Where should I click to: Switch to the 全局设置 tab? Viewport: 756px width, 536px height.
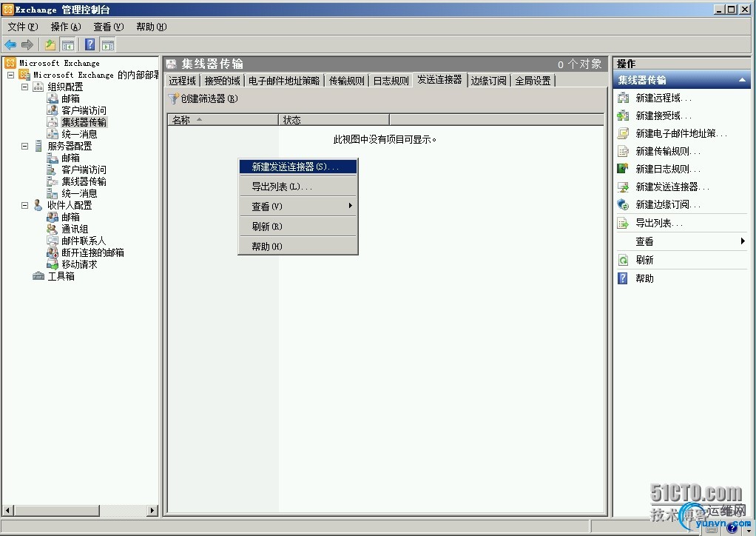pos(533,81)
